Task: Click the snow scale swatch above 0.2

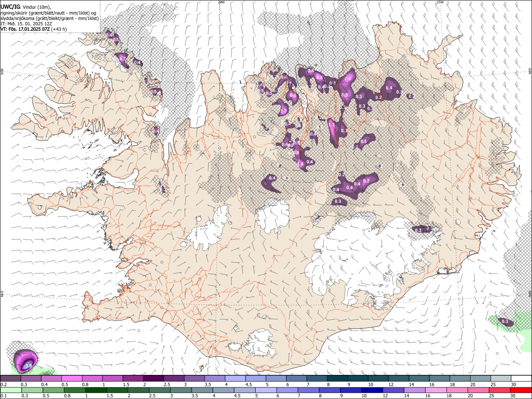Action: tap(10, 379)
